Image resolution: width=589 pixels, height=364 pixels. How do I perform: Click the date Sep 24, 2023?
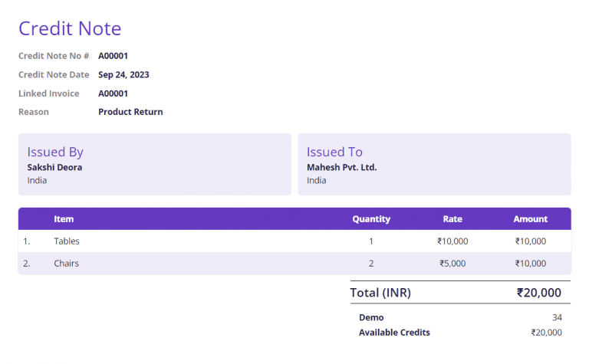(x=123, y=75)
